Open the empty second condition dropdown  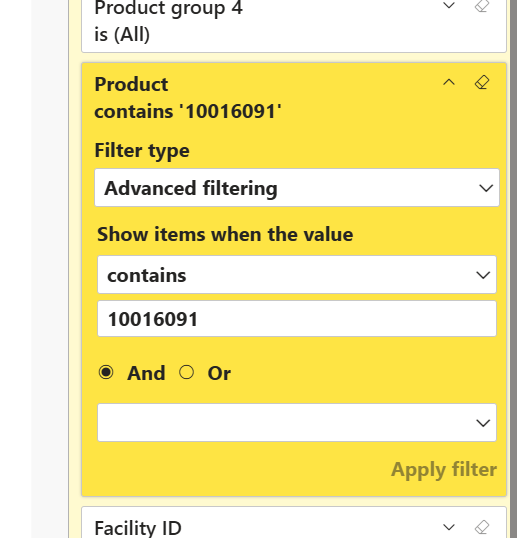pyautogui.click(x=297, y=422)
